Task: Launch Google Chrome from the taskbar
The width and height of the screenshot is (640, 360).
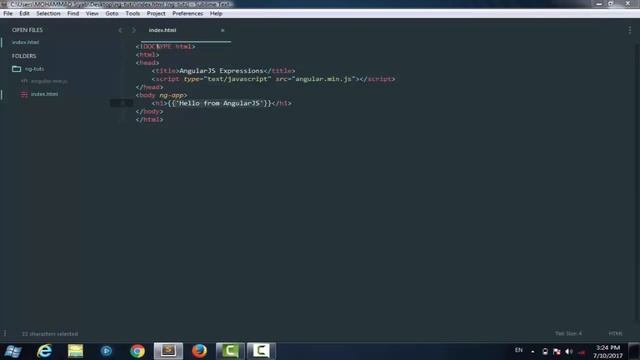Action: (138, 351)
